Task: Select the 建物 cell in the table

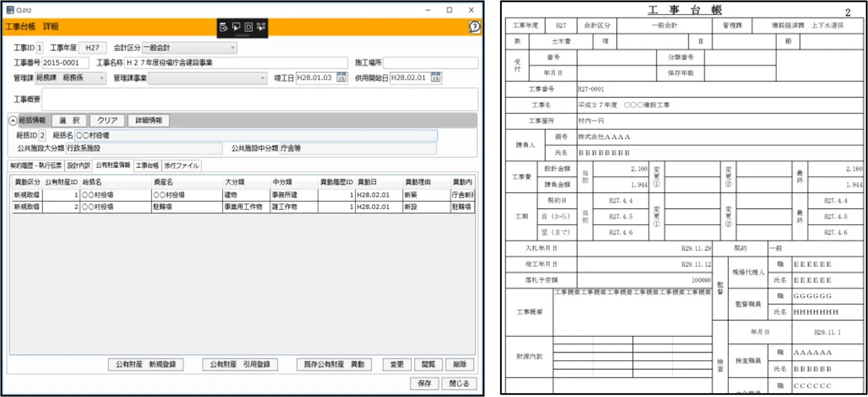Action: click(247, 195)
